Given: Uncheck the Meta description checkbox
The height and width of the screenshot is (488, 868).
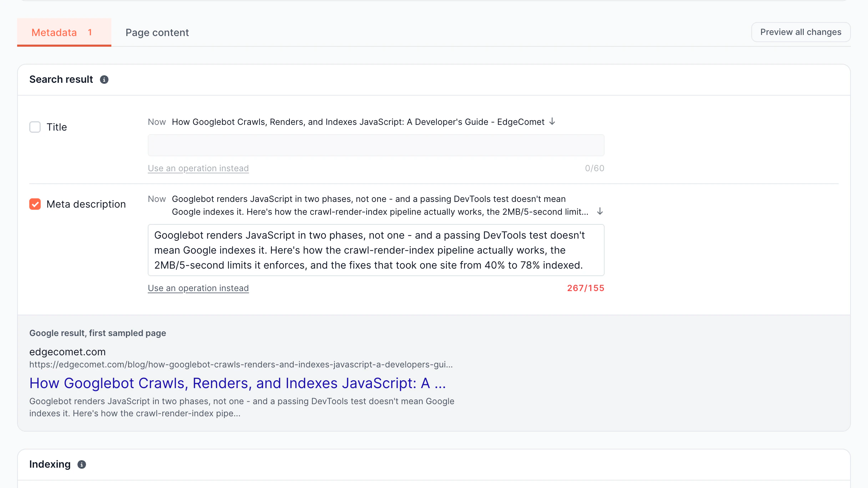Looking at the screenshot, I should click(35, 204).
